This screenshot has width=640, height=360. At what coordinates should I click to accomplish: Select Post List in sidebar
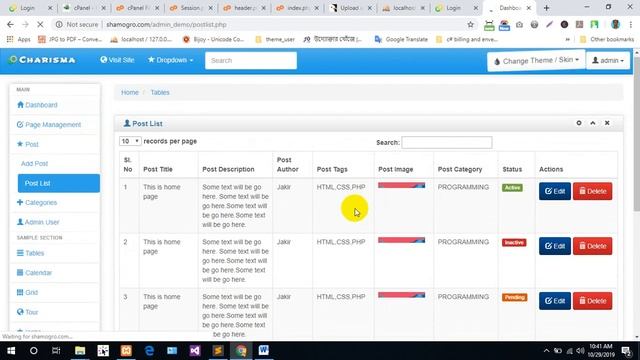(x=59, y=183)
